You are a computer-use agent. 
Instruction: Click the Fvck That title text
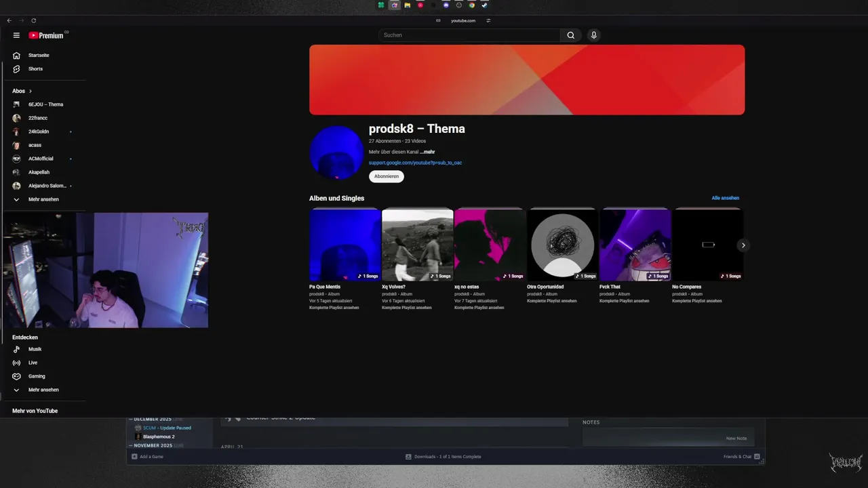point(610,287)
